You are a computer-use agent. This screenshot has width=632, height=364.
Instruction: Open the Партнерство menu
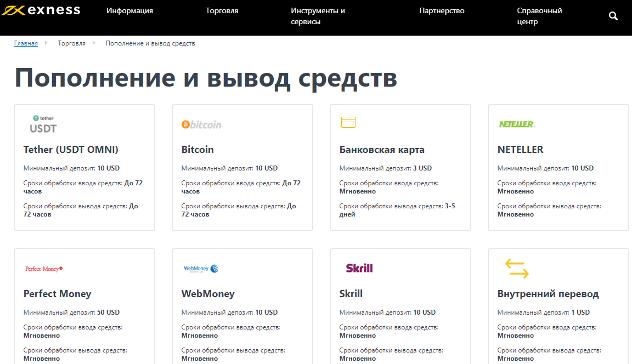[x=442, y=11]
